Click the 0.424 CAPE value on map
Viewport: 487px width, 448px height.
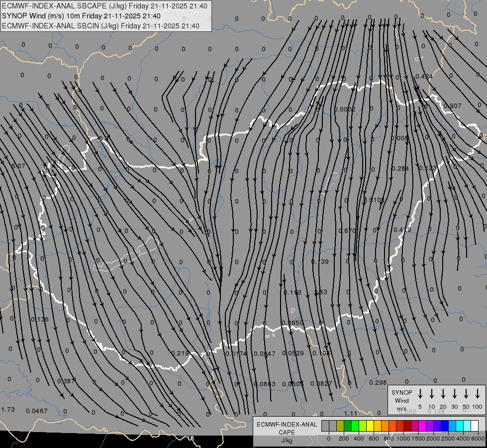click(424, 77)
